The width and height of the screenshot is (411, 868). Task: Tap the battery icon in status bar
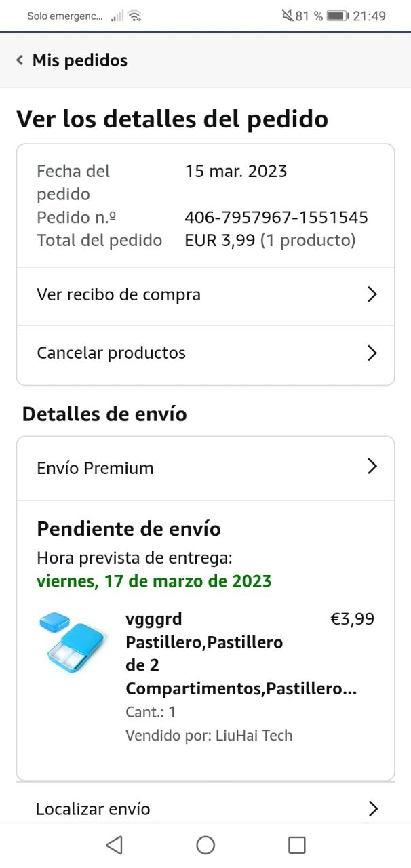tap(337, 16)
